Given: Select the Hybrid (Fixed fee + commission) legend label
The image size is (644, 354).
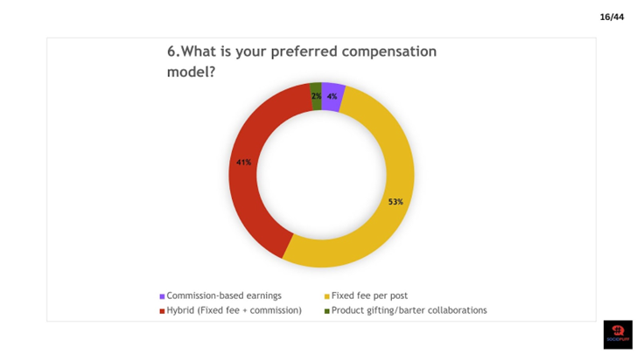Looking at the screenshot, I should (x=234, y=310).
